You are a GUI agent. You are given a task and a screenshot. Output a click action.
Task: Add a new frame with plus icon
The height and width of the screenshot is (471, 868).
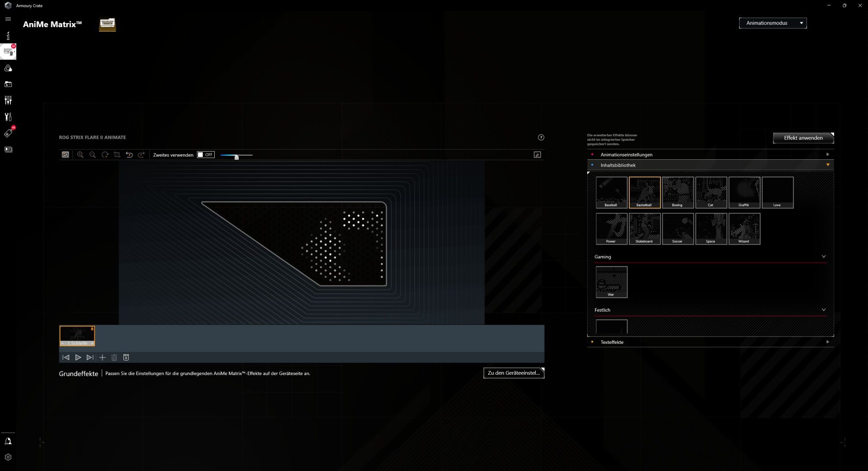pos(102,357)
